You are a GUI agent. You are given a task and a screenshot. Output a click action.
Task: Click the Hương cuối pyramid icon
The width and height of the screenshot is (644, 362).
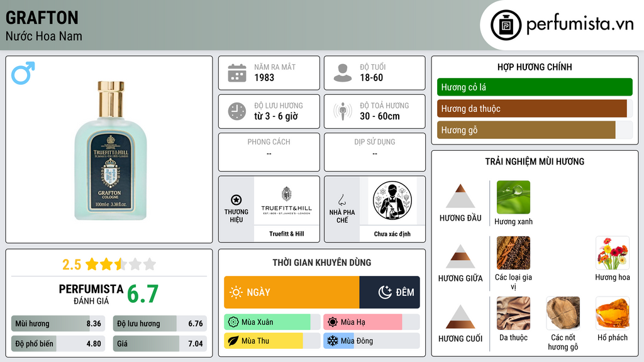pos(460,317)
